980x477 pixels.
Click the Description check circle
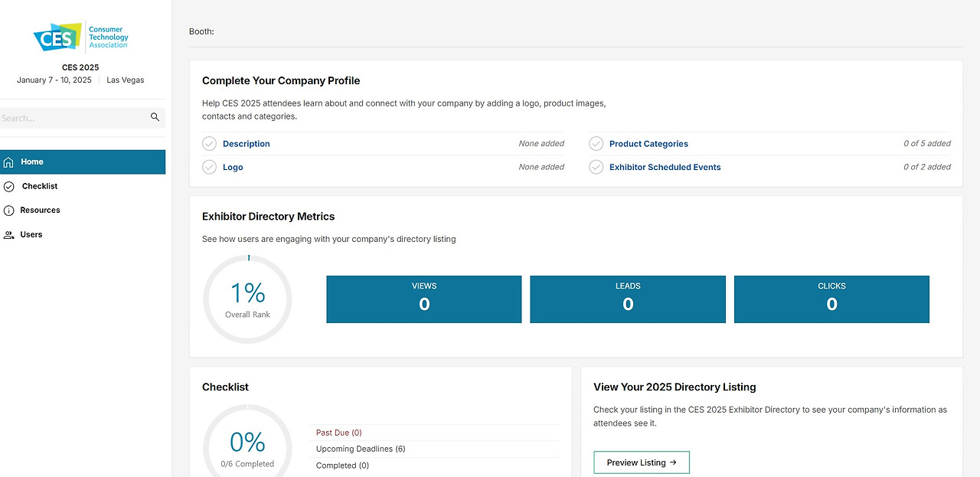pyautogui.click(x=209, y=144)
